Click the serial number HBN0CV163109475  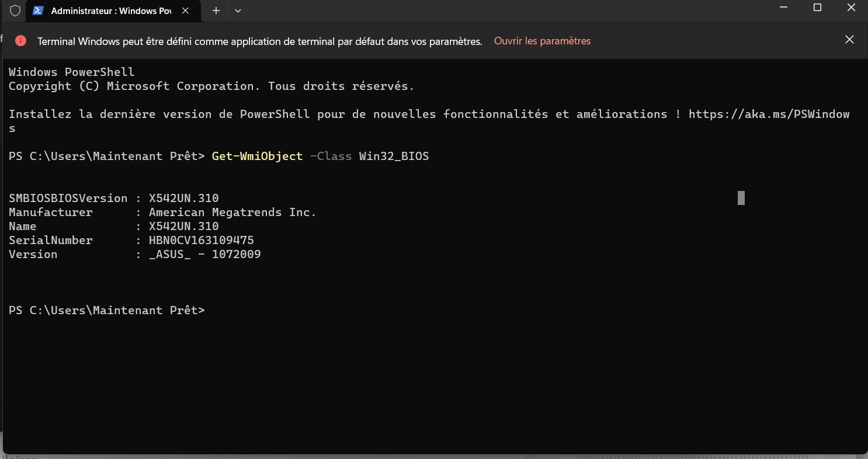coord(201,240)
